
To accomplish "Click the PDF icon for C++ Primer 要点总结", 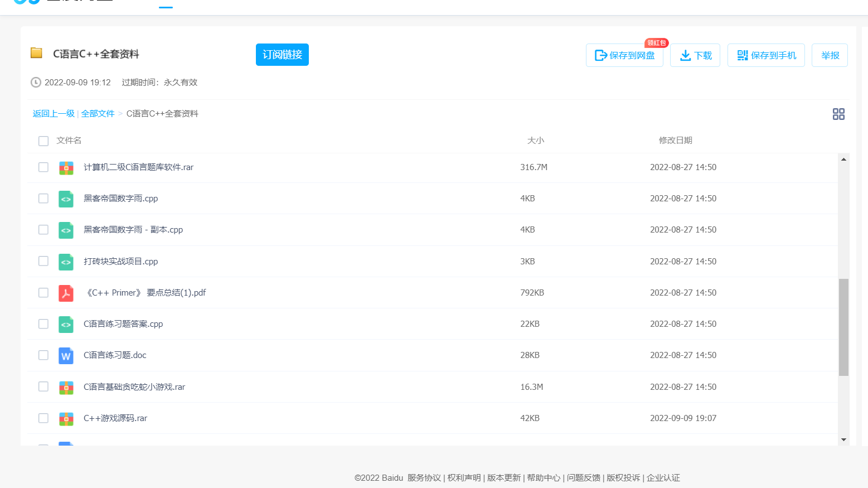I will pyautogui.click(x=66, y=293).
